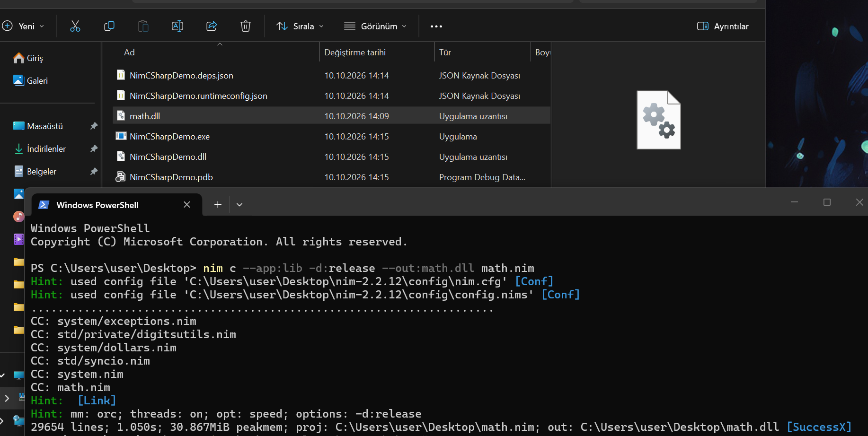Open İndirilenler in the navigation pane
This screenshot has height=436, width=868.
click(46, 149)
